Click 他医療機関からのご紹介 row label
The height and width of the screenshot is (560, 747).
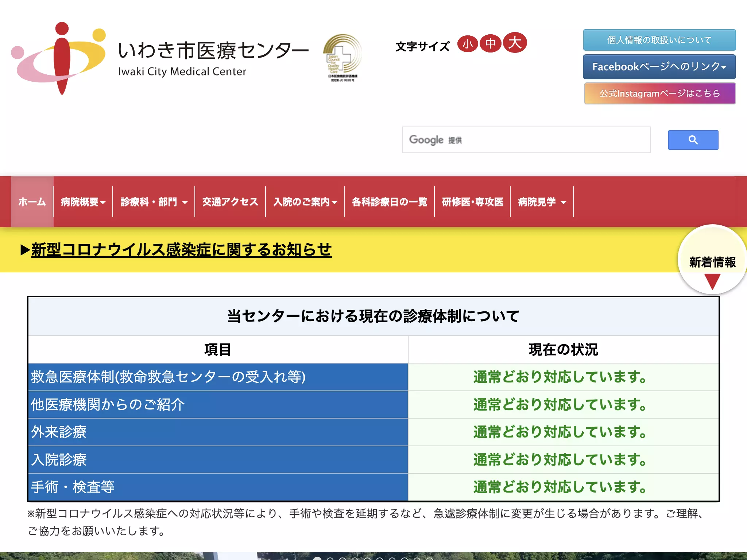click(x=218, y=405)
